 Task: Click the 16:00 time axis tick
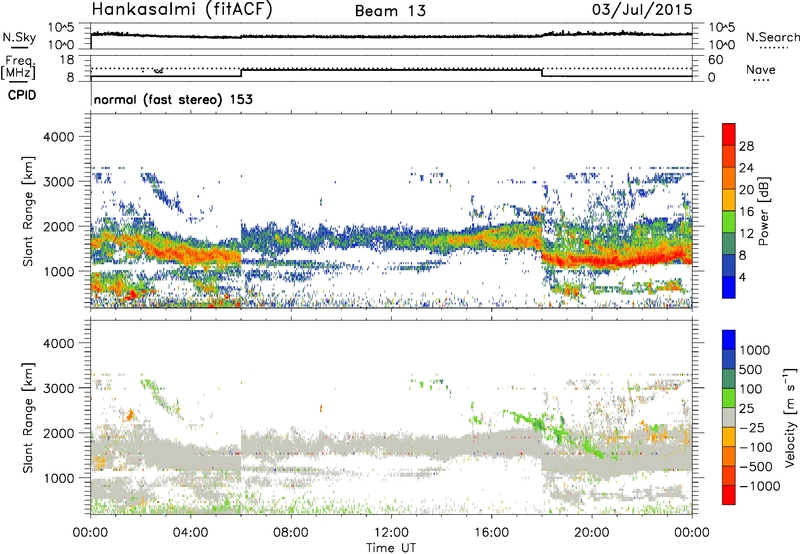(x=491, y=533)
